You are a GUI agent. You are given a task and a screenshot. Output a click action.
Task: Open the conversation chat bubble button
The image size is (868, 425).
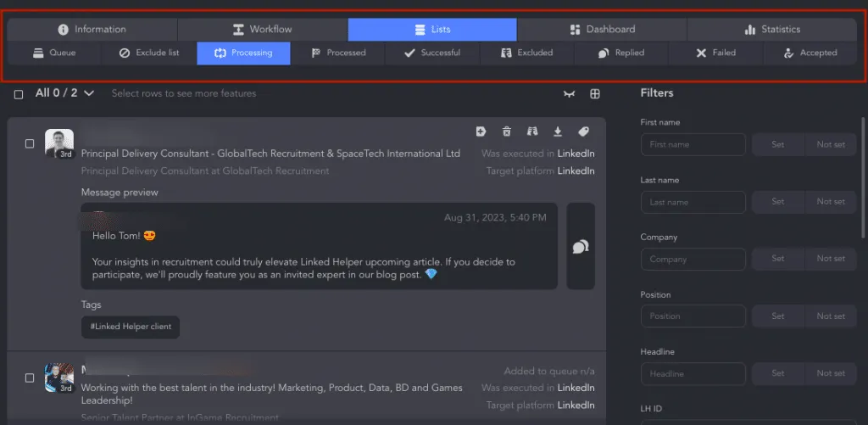(581, 246)
